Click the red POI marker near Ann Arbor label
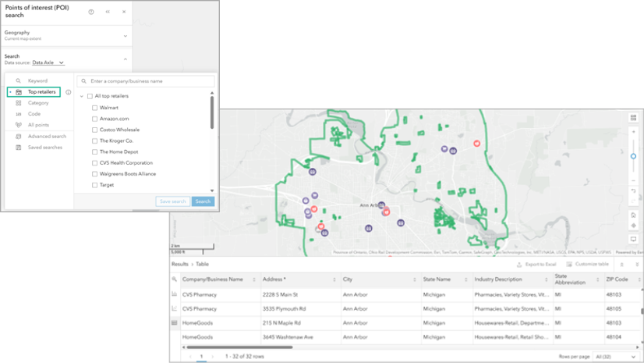Screen dimensions: 644x363 (387, 212)
